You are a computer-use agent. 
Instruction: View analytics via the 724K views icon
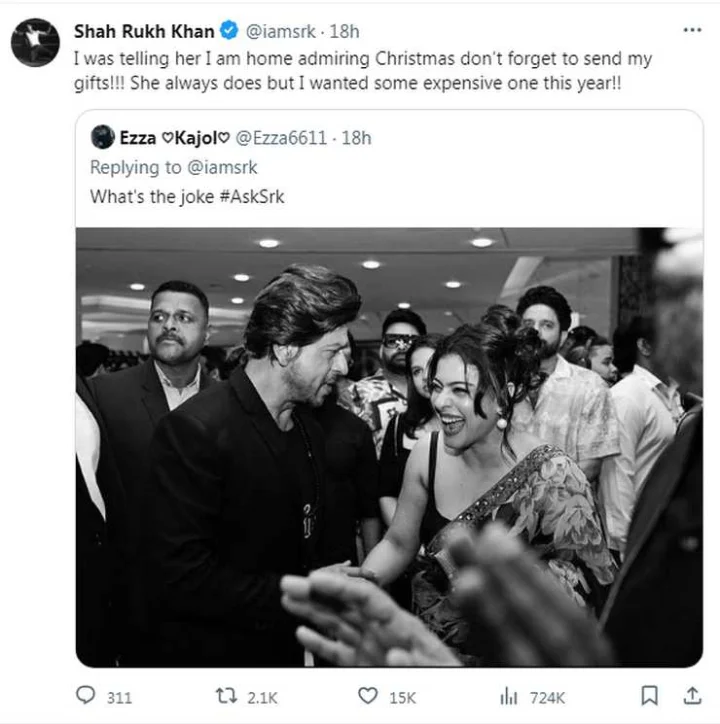coord(509,696)
